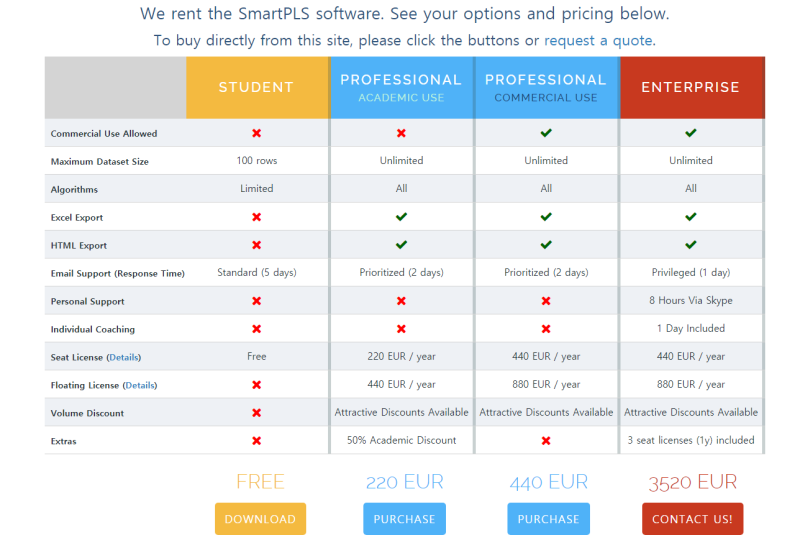Click Excel Export check in Academic column
This screenshot has width=800, height=535.
pos(401,217)
